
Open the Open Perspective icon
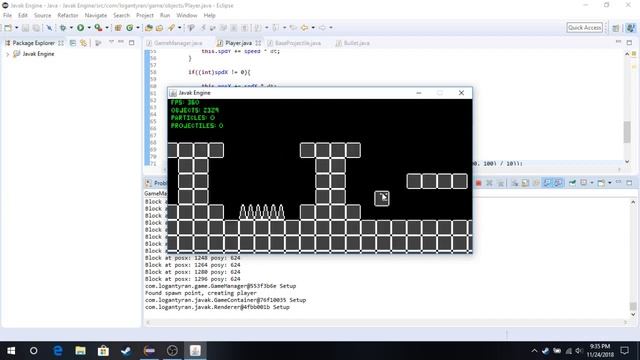[616, 28]
